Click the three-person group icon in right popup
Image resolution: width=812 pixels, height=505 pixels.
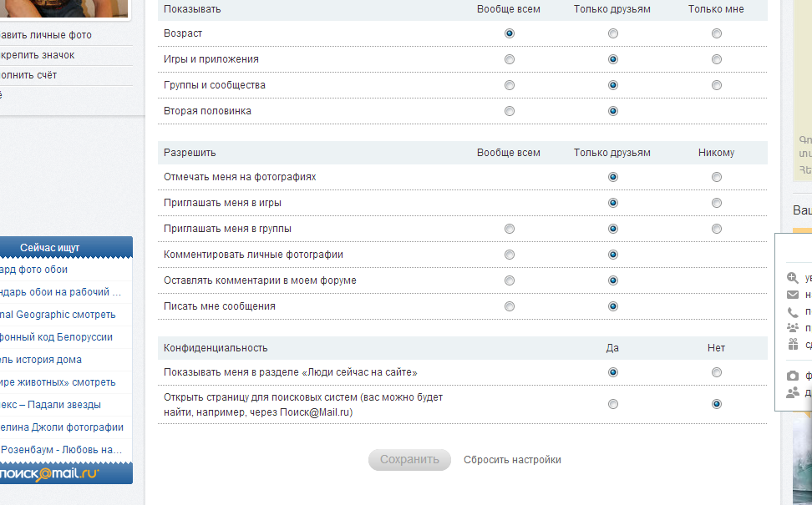click(793, 327)
